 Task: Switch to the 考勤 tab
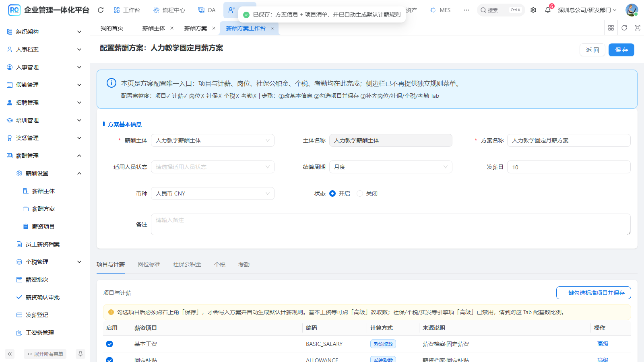(244, 264)
